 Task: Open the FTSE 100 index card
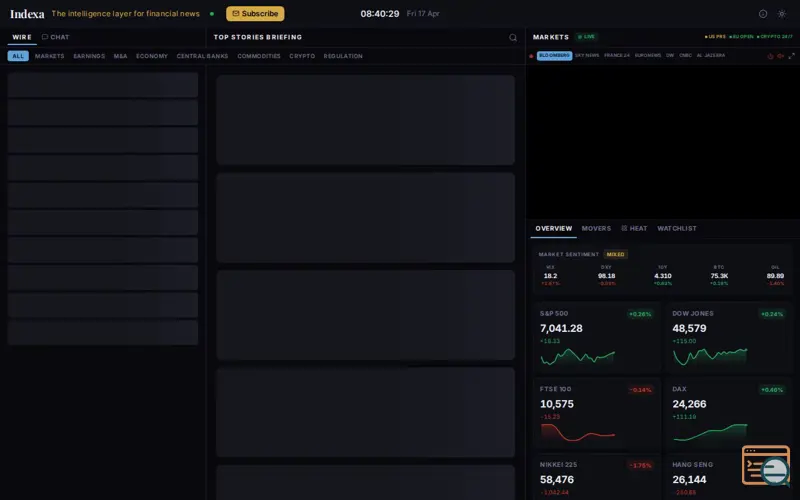point(597,414)
